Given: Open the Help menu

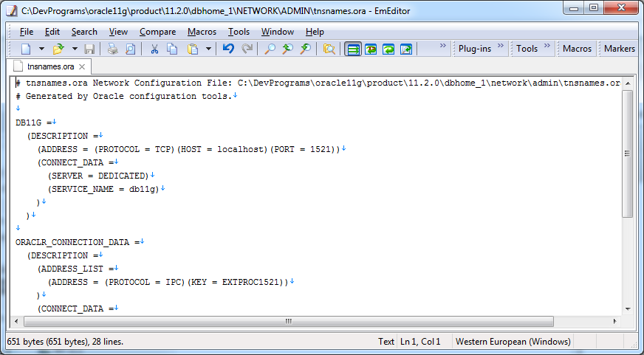Looking at the screenshot, I should tap(315, 32).
